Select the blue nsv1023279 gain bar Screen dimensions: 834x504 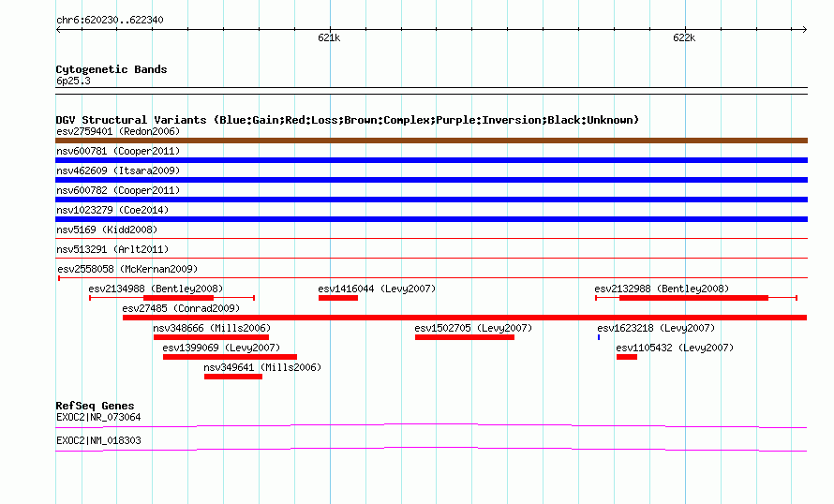431,219
